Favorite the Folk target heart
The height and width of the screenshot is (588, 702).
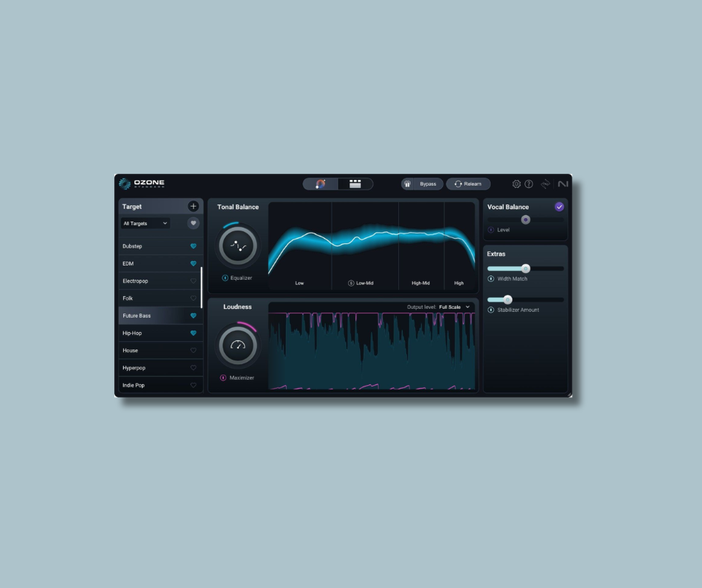point(193,298)
